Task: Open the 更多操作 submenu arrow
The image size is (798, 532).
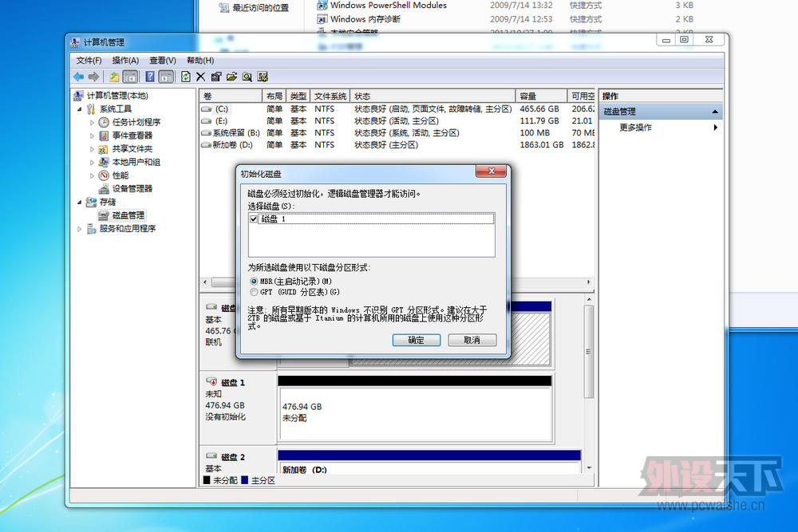Action: (716, 127)
